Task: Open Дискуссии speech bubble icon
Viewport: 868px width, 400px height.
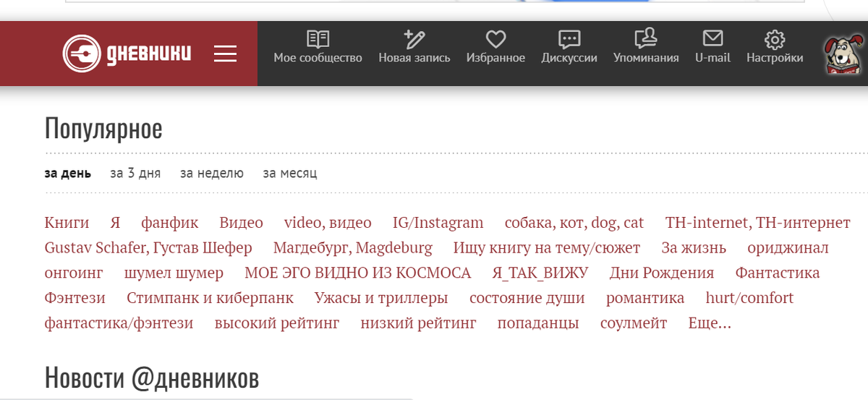Action: point(569,39)
